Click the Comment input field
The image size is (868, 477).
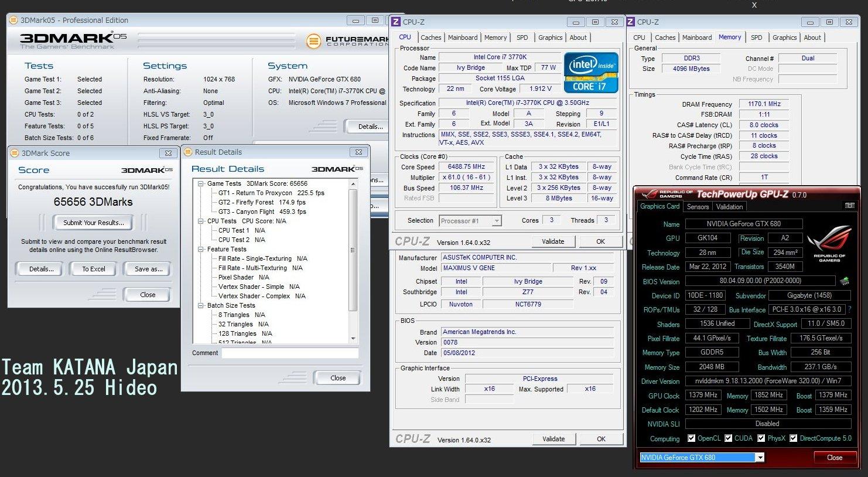pyautogui.click(x=290, y=353)
